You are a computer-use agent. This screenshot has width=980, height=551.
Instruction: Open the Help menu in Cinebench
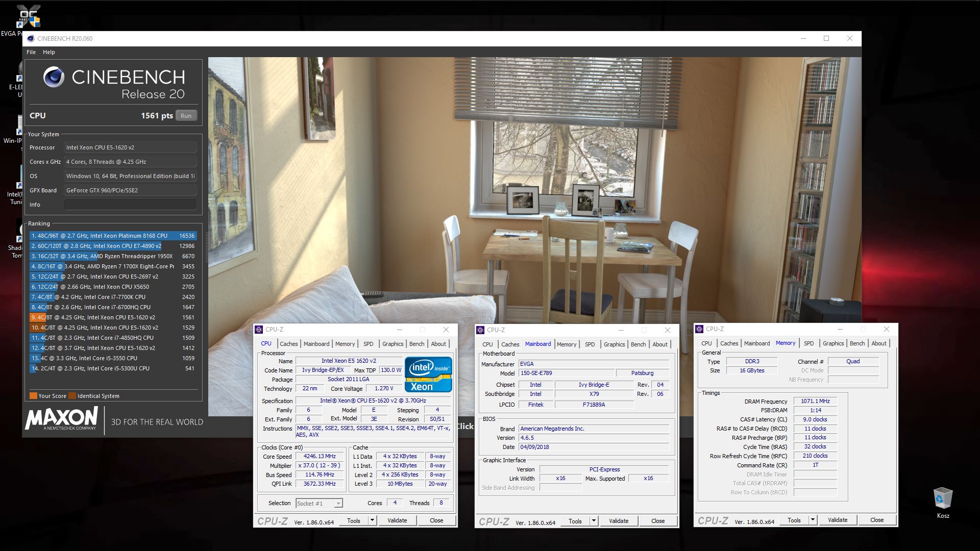point(48,52)
